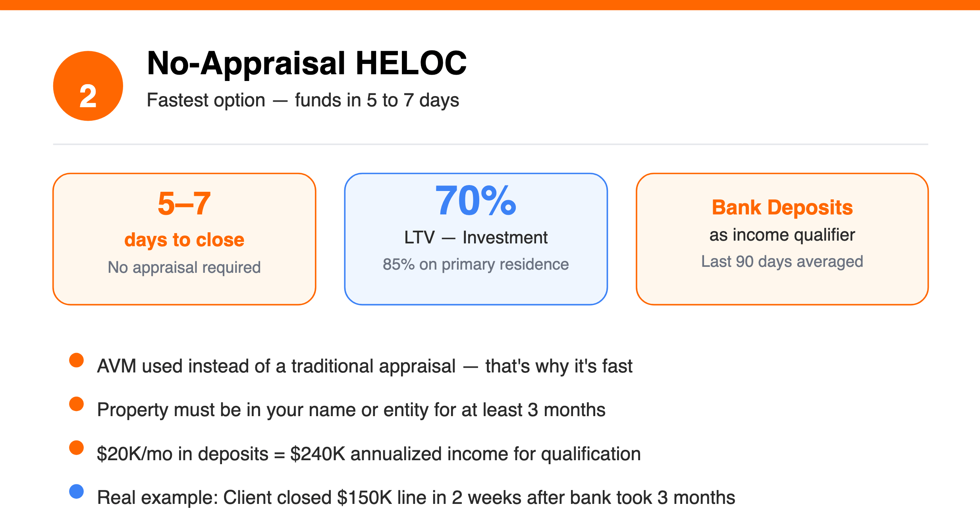The height and width of the screenshot is (517, 980).
Task: Click 'Last 90 days averaged' caption
Action: [782, 262]
